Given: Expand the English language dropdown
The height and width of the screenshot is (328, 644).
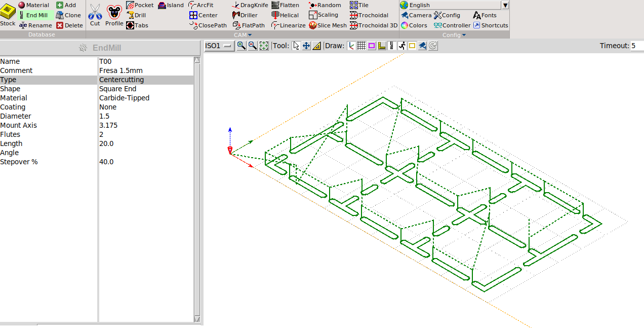Looking at the screenshot, I should (505, 5).
